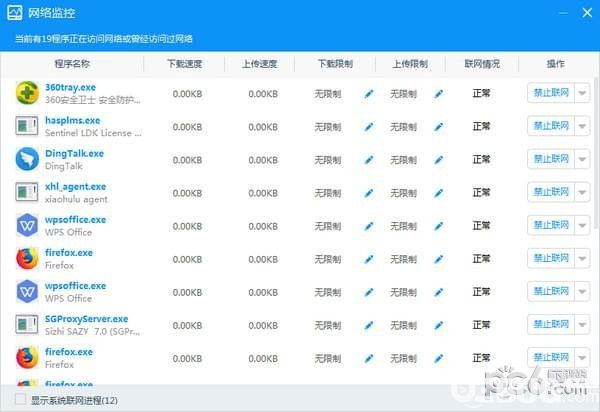Open dropdown arrow beside hasplms.exe 禁止联网

pyautogui.click(x=582, y=126)
